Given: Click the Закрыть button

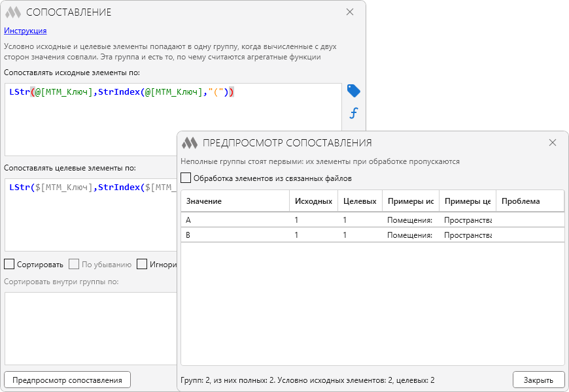Looking at the screenshot, I should pos(538,380).
